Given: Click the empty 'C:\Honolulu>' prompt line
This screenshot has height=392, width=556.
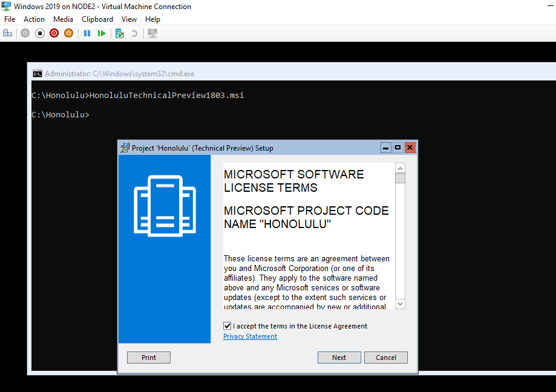Looking at the screenshot, I should 61,114.
